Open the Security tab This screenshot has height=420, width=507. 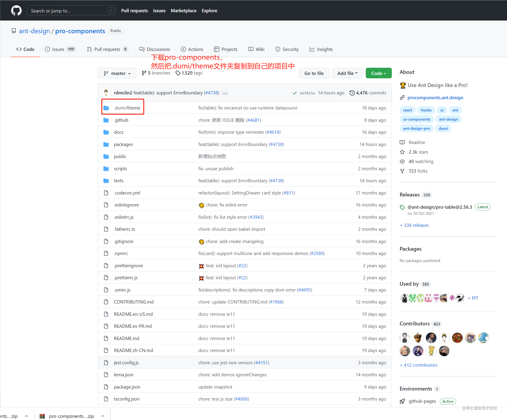(x=287, y=49)
